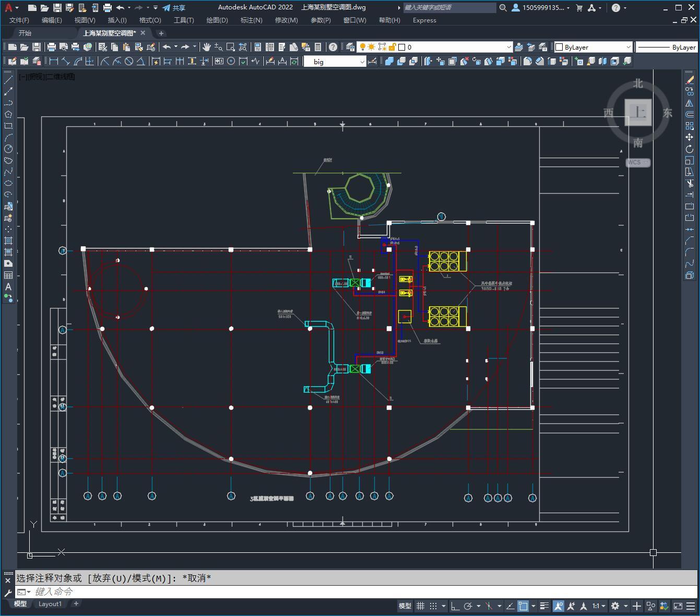
Task: Click the WCS label under the ViewCube
Action: tap(638, 162)
